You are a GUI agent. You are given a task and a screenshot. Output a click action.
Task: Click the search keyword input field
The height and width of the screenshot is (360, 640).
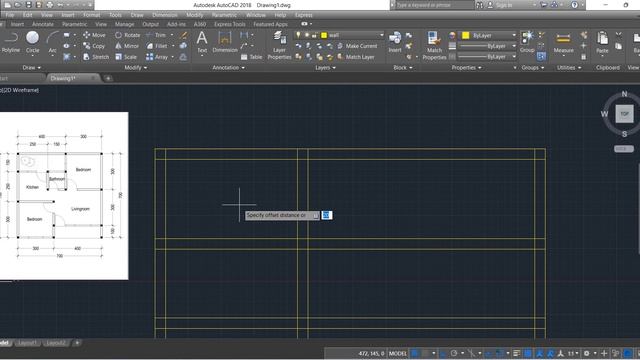(x=434, y=5)
